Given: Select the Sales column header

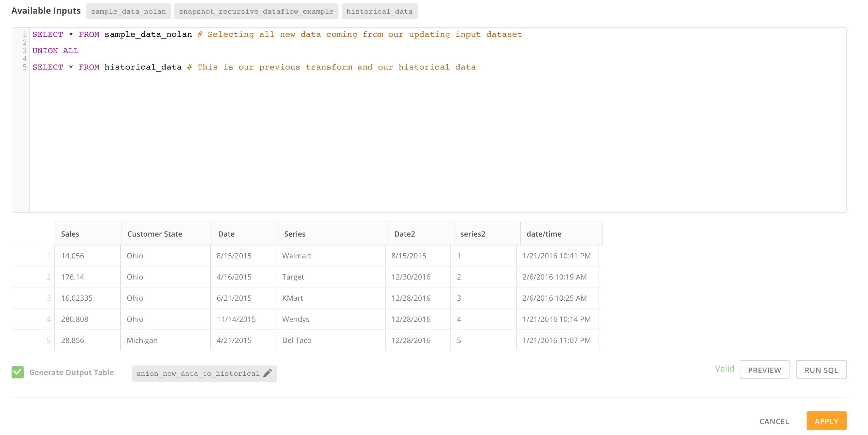Looking at the screenshot, I should [70, 234].
